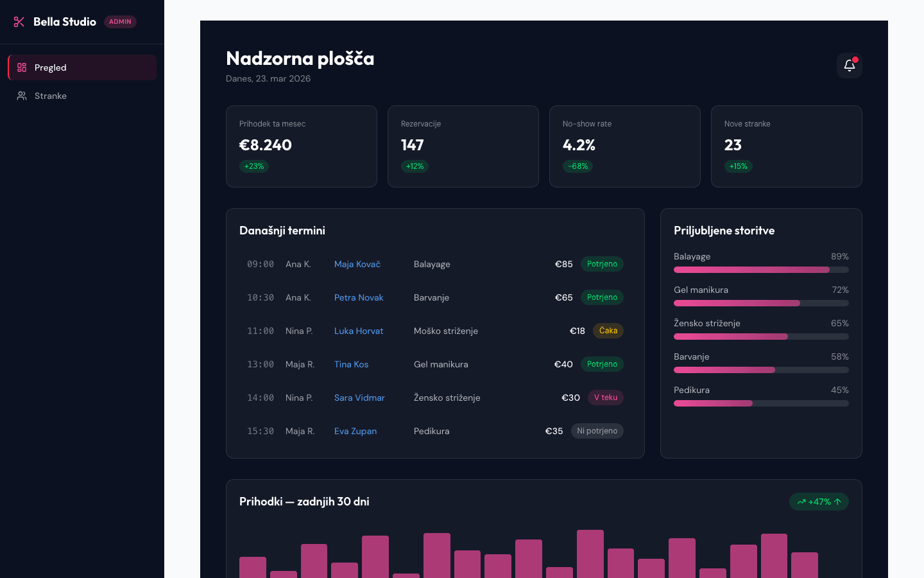
Task: Click the Stranke people icon
Action: click(22, 96)
